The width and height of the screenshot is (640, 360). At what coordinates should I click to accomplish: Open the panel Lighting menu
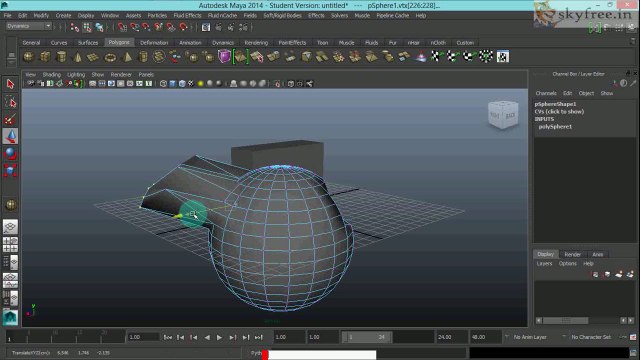76,75
